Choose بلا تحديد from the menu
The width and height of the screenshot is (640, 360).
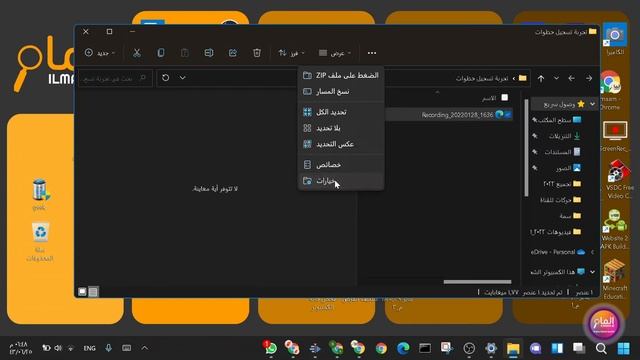pyautogui.click(x=341, y=128)
